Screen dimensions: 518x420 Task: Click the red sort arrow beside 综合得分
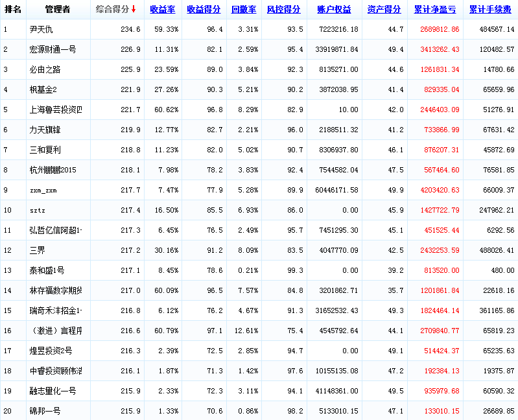pyautogui.click(x=134, y=9)
